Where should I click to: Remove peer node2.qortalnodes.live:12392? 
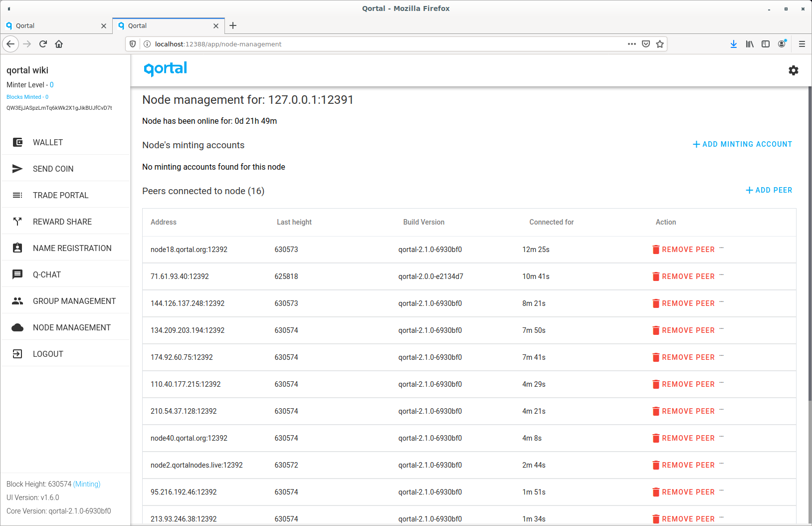[684, 465]
